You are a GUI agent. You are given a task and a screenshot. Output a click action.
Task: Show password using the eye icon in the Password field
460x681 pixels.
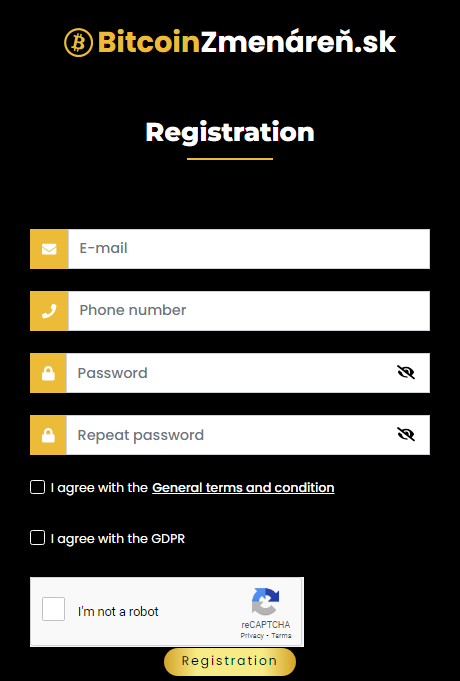pyautogui.click(x=406, y=372)
